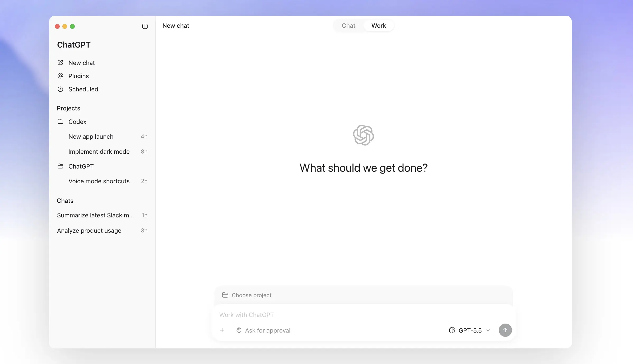Click the New chat compose icon

click(60, 63)
